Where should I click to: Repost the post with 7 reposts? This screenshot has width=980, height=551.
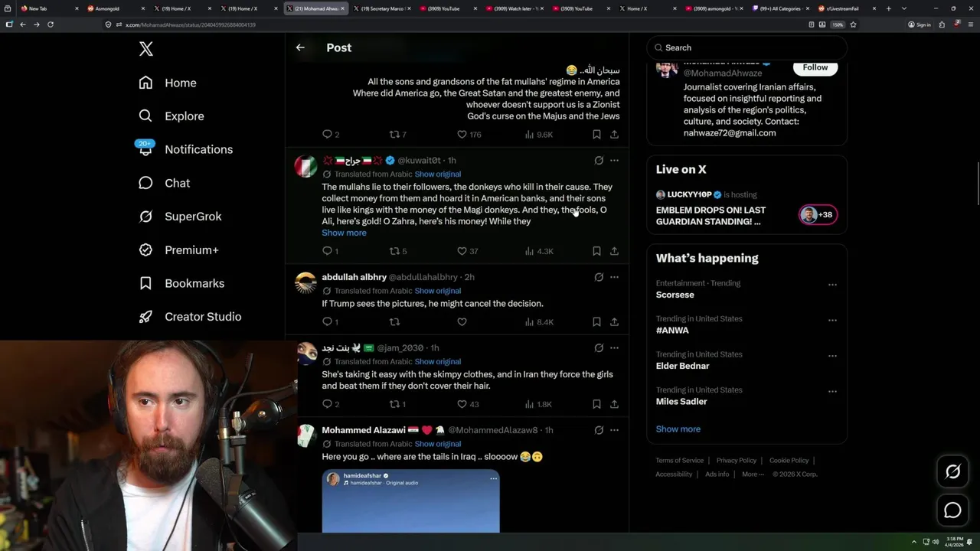pyautogui.click(x=398, y=135)
